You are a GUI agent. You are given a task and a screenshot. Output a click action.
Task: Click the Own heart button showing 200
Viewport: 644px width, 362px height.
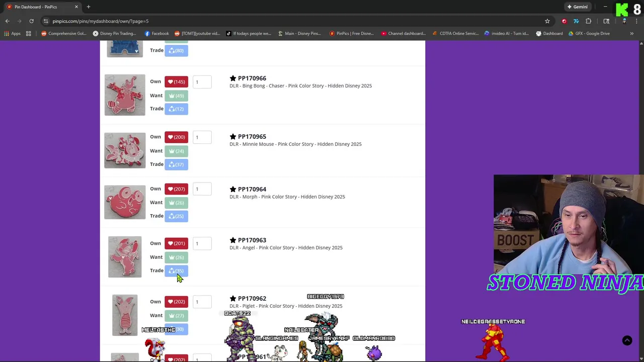[176, 137]
